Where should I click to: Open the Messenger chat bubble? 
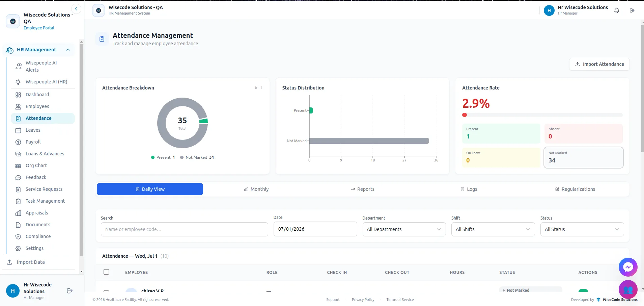point(628,267)
